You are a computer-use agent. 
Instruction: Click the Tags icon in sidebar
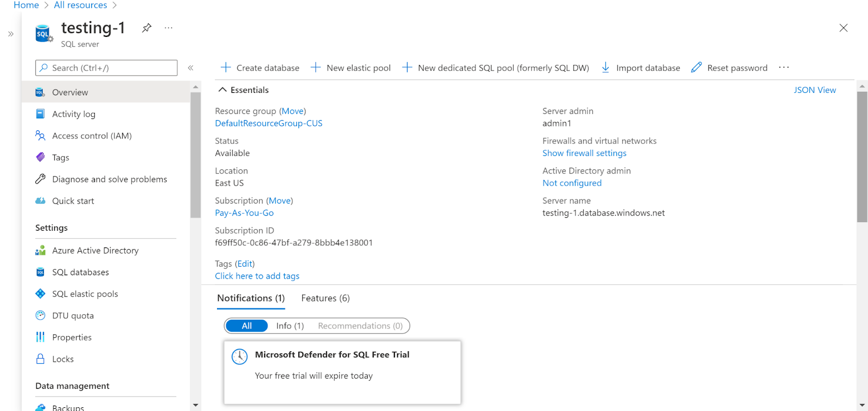tap(40, 157)
